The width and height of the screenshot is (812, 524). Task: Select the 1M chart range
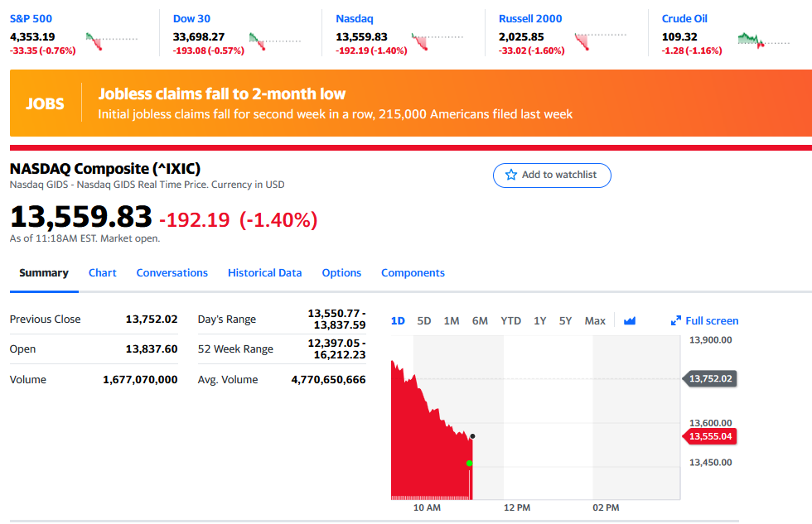coord(452,321)
